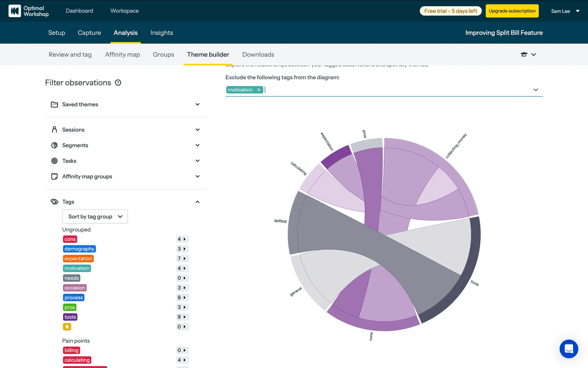Viewport: 588px width, 368px height.
Task: Open the Insights tab
Action: [x=161, y=33]
